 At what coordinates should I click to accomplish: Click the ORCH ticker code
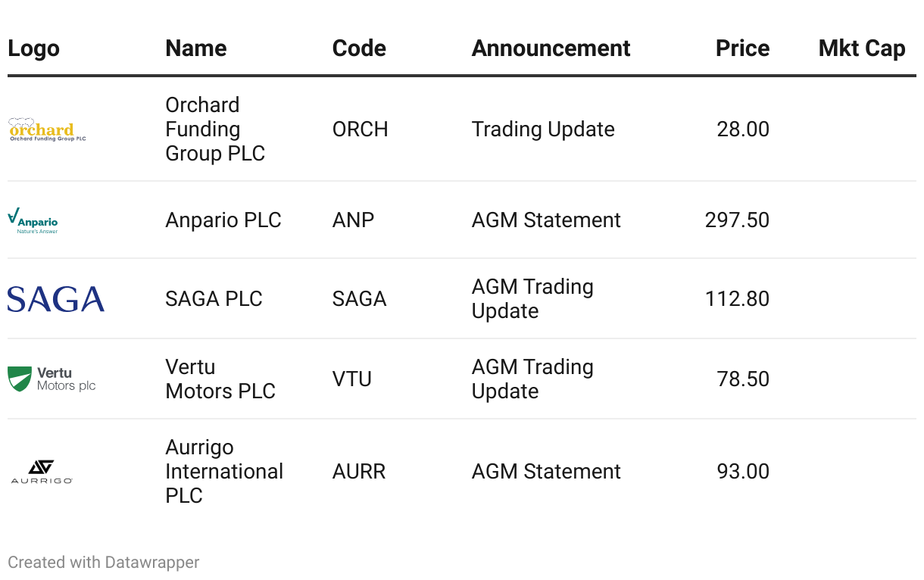pyautogui.click(x=360, y=129)
